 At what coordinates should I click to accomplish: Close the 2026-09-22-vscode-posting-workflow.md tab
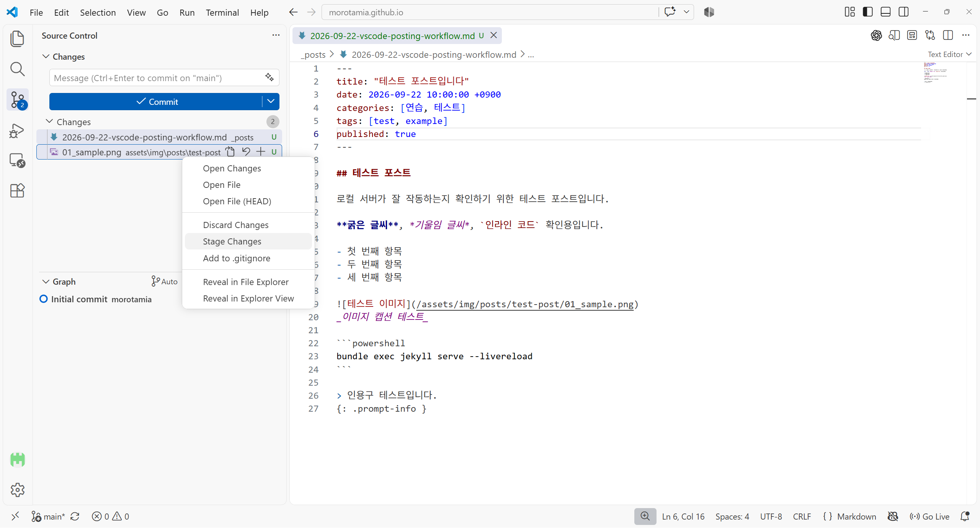494,35
